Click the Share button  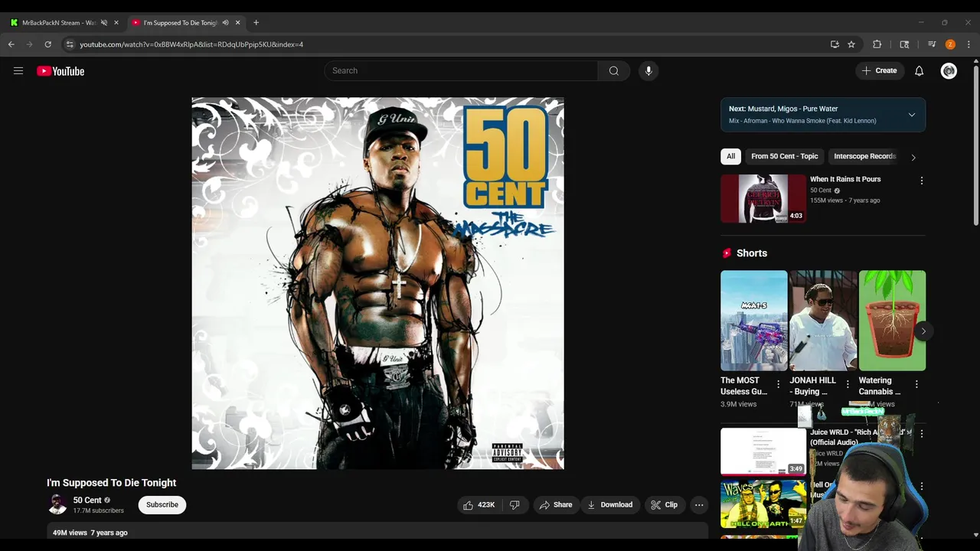[x=556, y=505]
